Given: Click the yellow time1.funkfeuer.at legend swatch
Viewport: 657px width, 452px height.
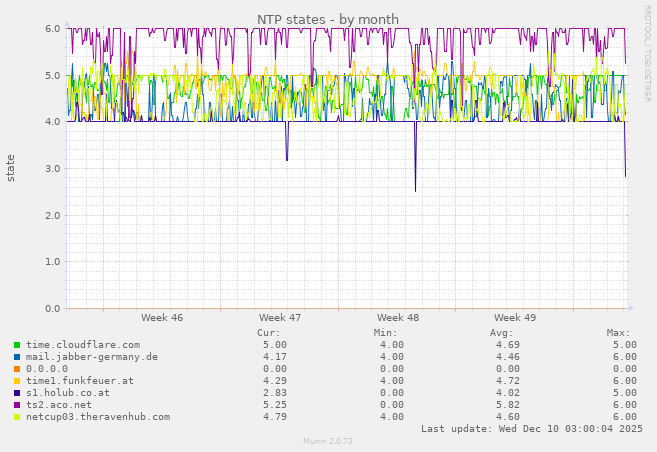Looking at the screenshot, I should pos(17,381).
